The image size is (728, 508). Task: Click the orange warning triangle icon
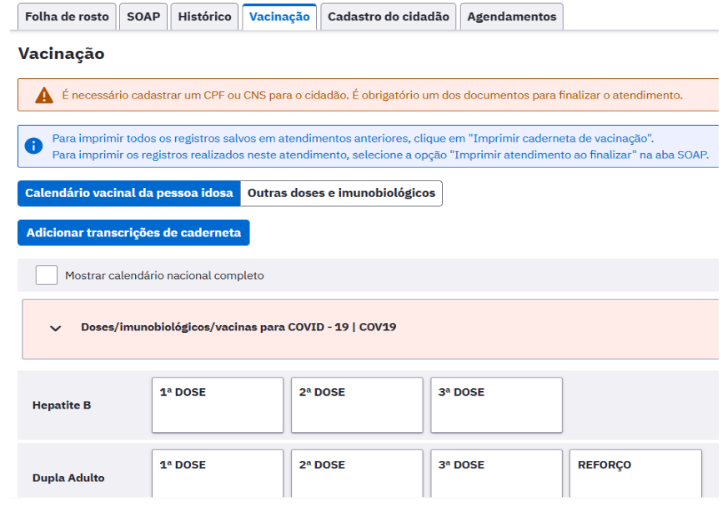pyautogui.click(x=44, y=96)
